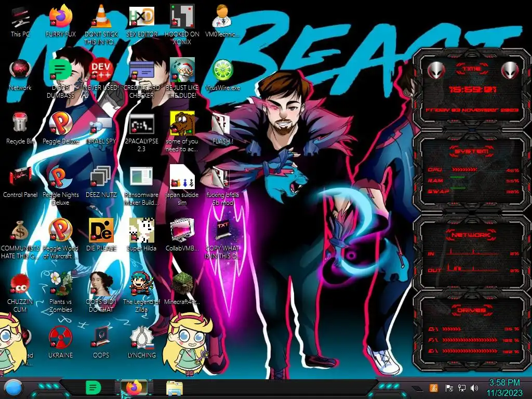Click the F:\ drive usage bar
Image resolution: width=532 pixels, height=399 pixels.
pyautogui.click(x=470, y=340)
